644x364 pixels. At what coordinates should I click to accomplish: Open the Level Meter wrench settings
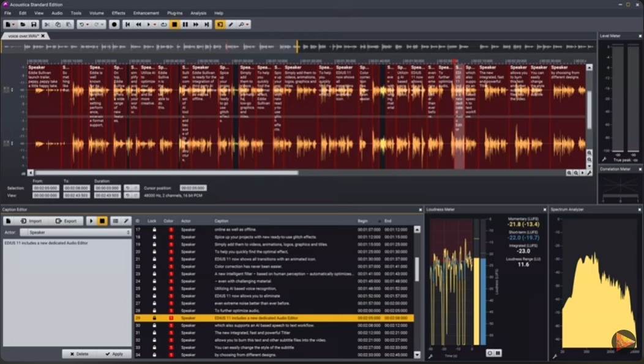click(x=604, y=160)
